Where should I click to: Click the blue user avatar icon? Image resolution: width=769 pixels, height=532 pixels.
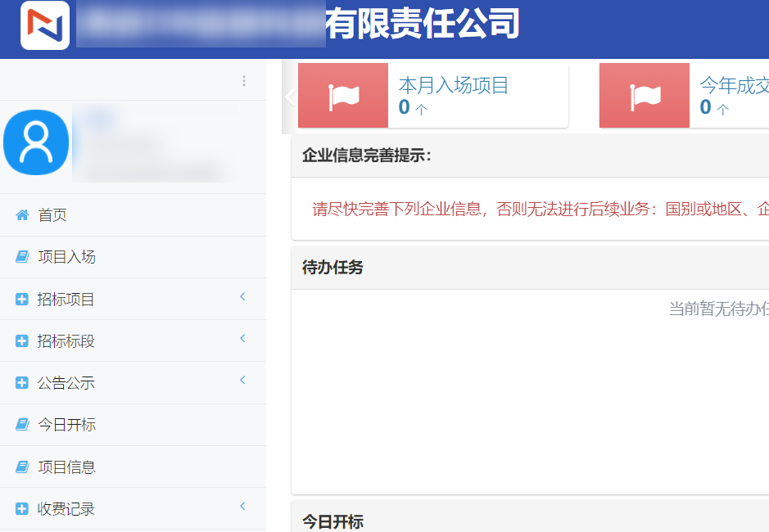coord(35,142)
